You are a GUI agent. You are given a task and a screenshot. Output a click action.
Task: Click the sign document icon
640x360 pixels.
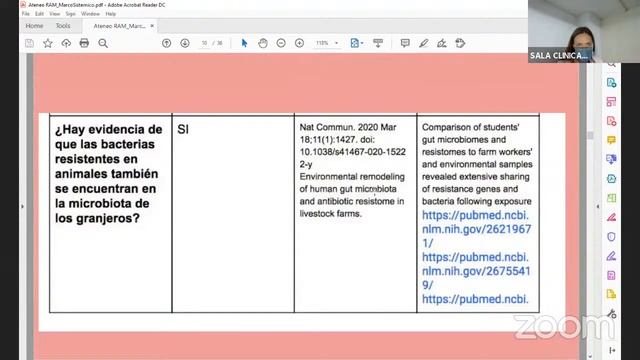(x=442, y=43)
